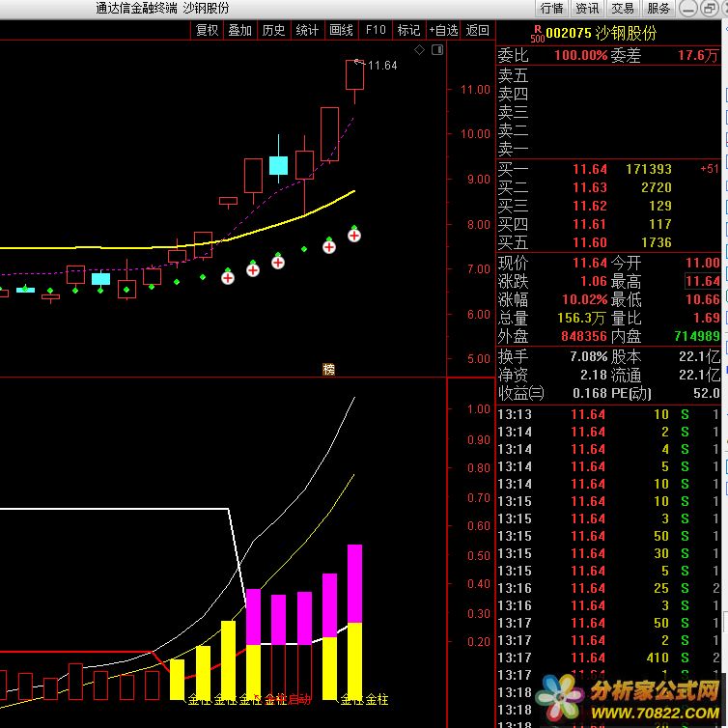
Task: Click the 榜 badge icon below price chart
Action: point(328,369)
